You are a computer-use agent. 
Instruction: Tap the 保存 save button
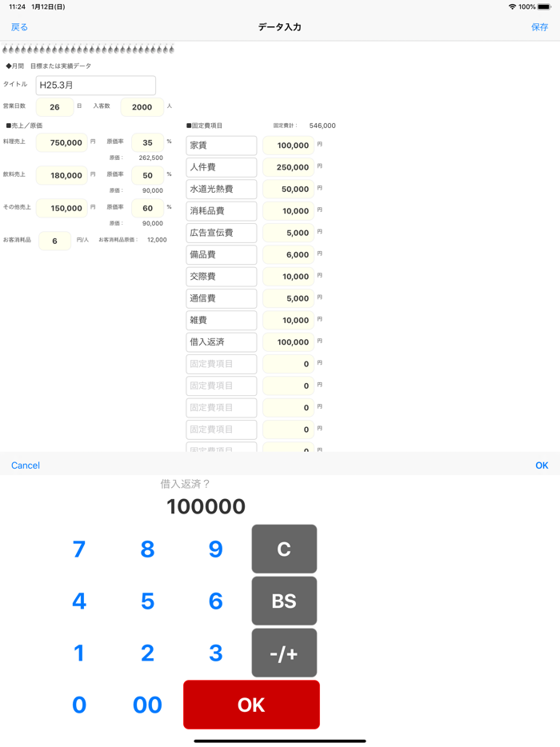(x=539, y=27)
